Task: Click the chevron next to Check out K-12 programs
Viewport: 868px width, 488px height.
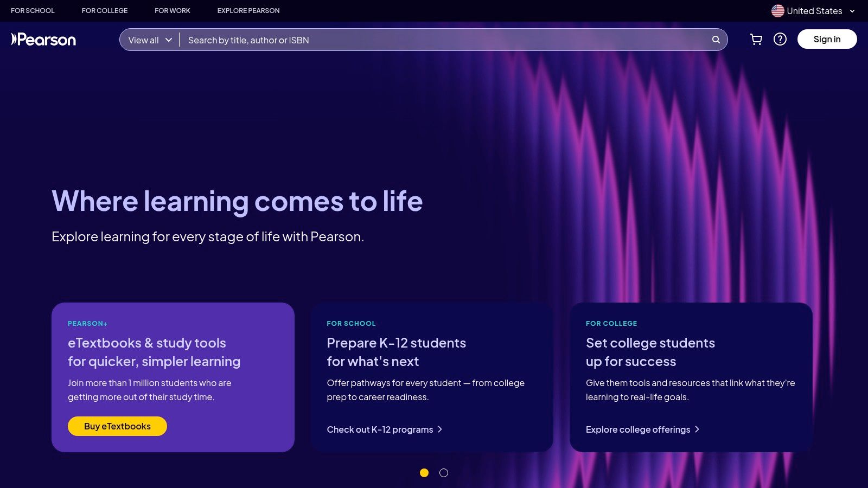Action: pyautogui.click(x=440, y=429)
